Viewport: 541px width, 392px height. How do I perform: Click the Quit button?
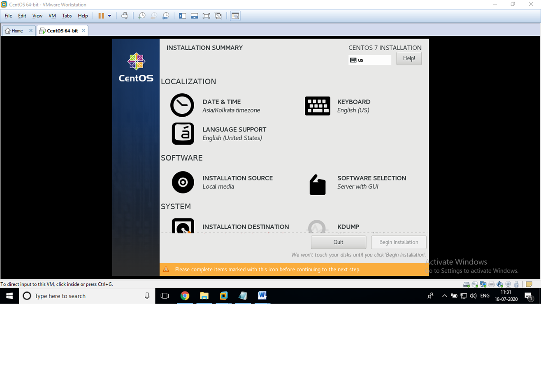338,242
